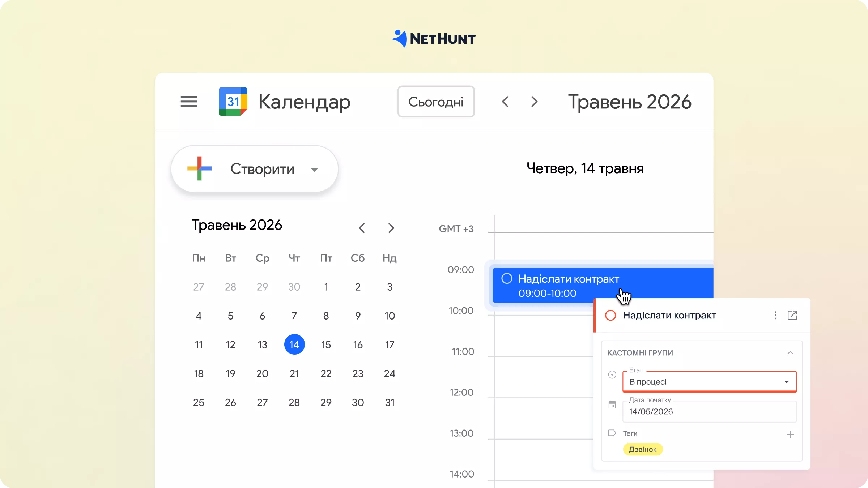Click the Теги label in popup
Image resolution: width=868 pixels, height=488 pixels.
(630, 433)
